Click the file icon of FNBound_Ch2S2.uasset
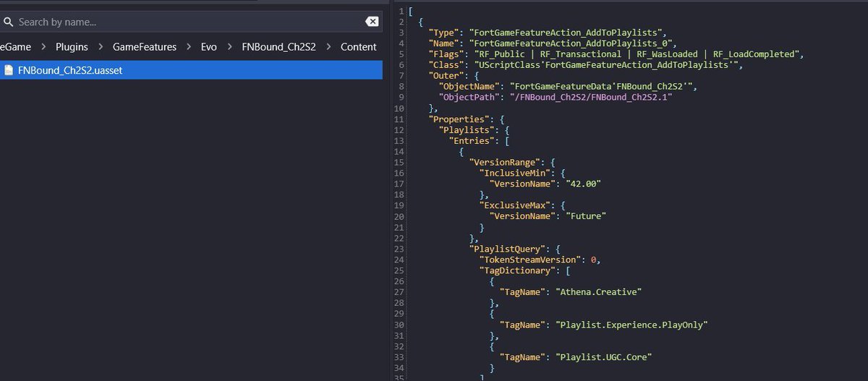Viewport: 868px width, 381px height. coord(9,70)
